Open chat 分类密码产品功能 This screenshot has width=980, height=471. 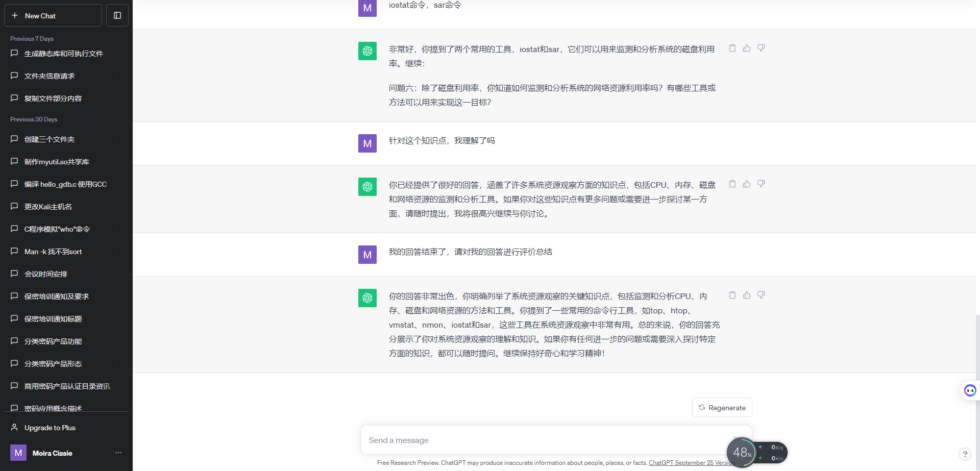[x=66, y=341]
